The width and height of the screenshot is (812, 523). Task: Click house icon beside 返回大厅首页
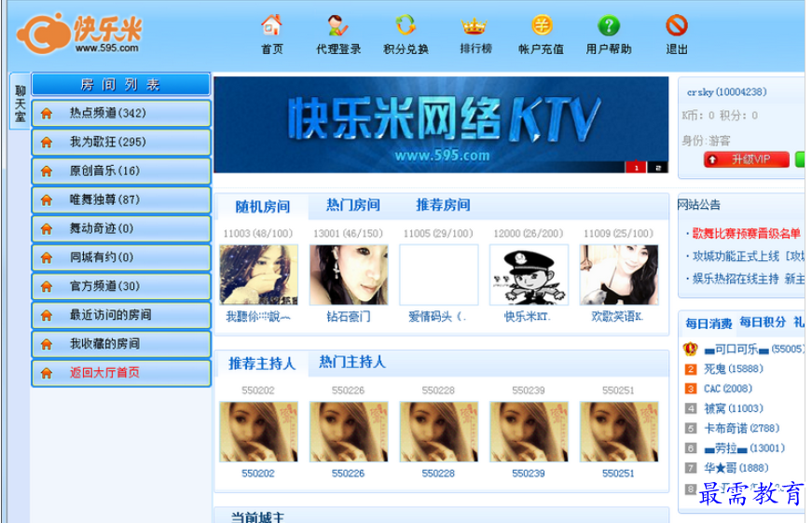[x=47, y=373]
